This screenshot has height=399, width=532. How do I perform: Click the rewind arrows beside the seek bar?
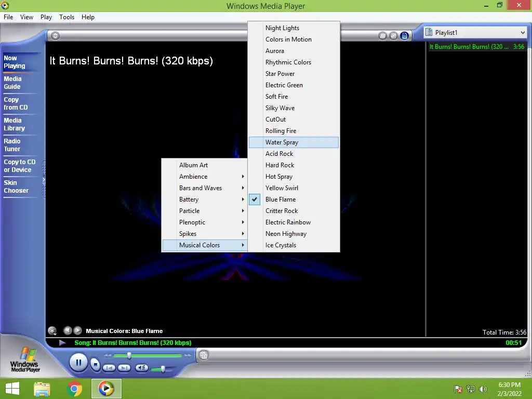point(108,355)
